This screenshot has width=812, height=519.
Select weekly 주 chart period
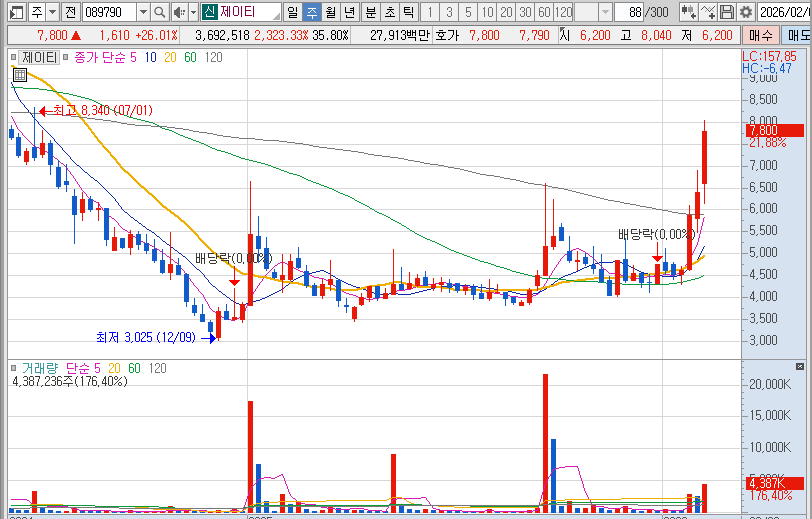(312, 11)
